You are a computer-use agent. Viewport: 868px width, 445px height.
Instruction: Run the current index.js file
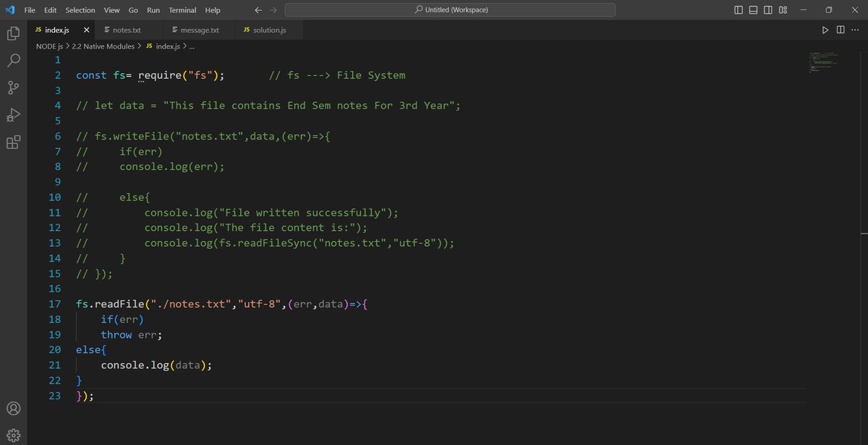point(825,30)
